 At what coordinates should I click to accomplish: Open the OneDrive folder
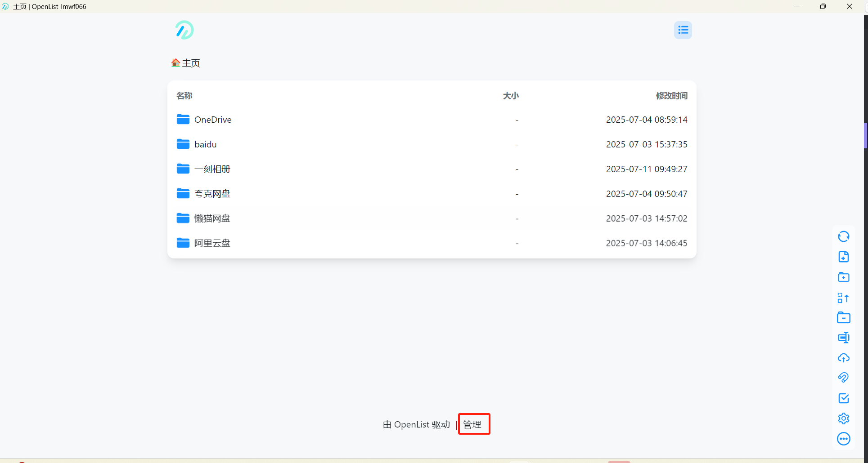[432, 120]
